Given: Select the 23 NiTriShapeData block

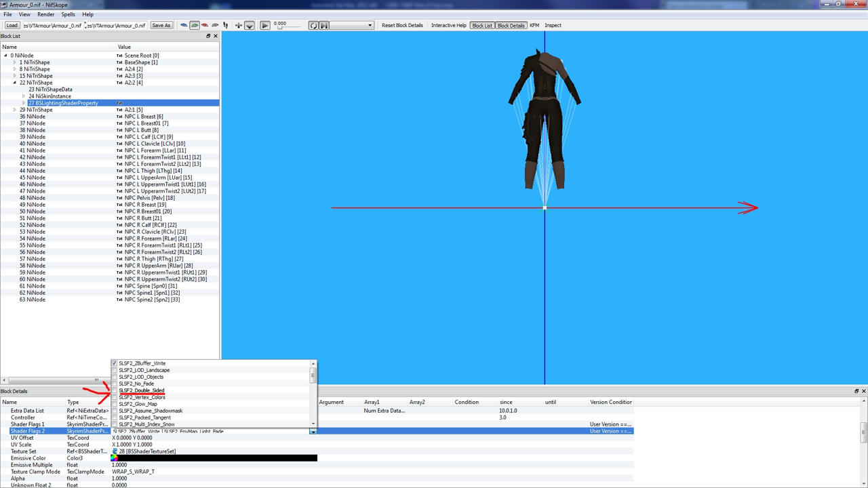Looking at the screenshot, I should [x=50, y=89].
